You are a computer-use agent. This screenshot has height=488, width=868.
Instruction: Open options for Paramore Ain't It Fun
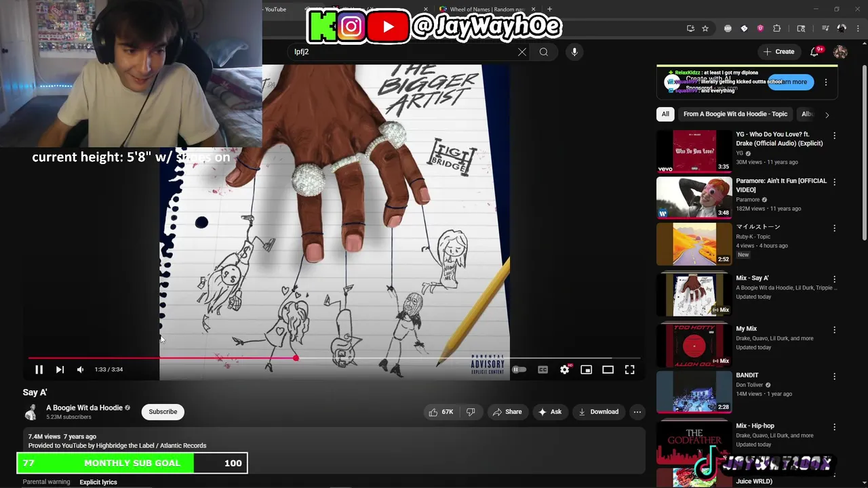tap(835, 182)
